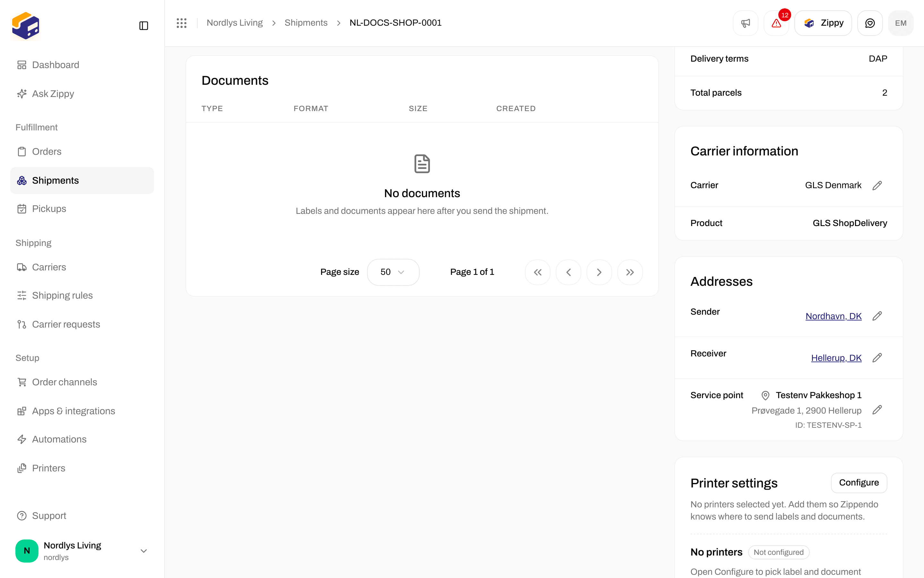This screenshot has width=924, height=578.
Task: Open Ask Zippy in sidebar
Action: pos(82,94)
